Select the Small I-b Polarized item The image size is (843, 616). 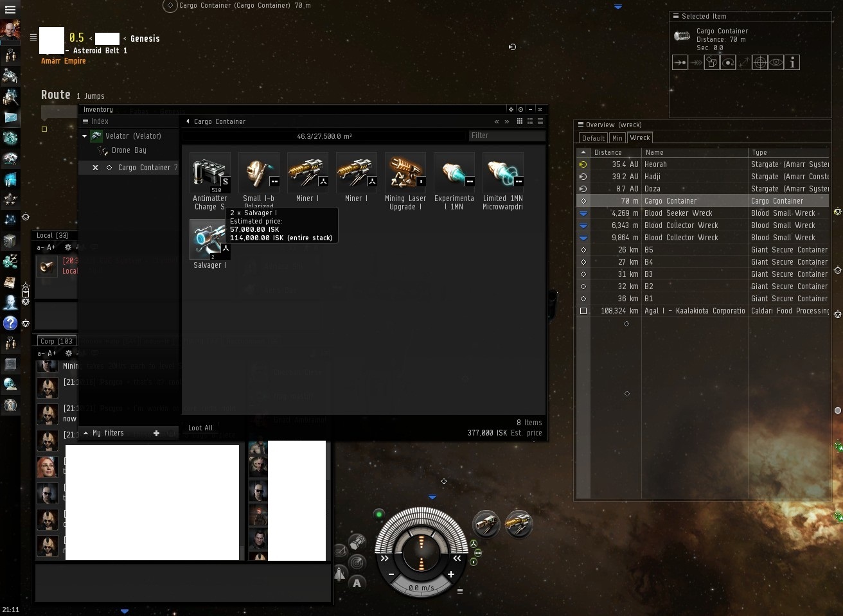coord(259,182)
